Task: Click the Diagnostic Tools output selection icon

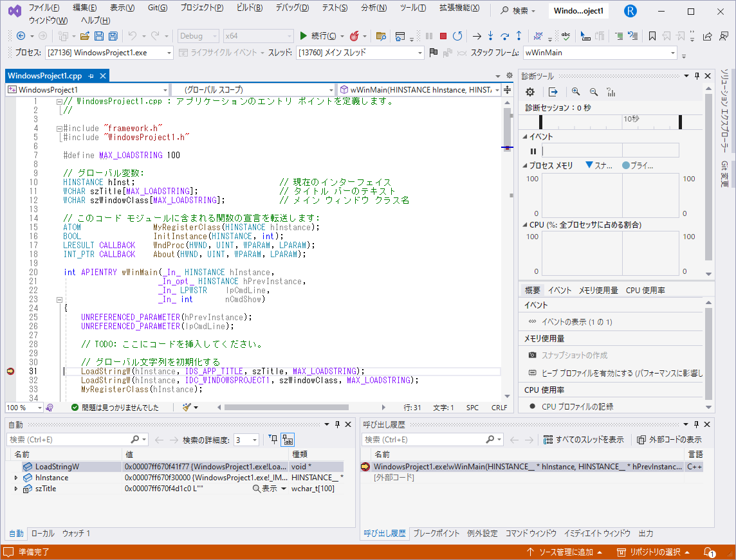Action: [553, 92]
